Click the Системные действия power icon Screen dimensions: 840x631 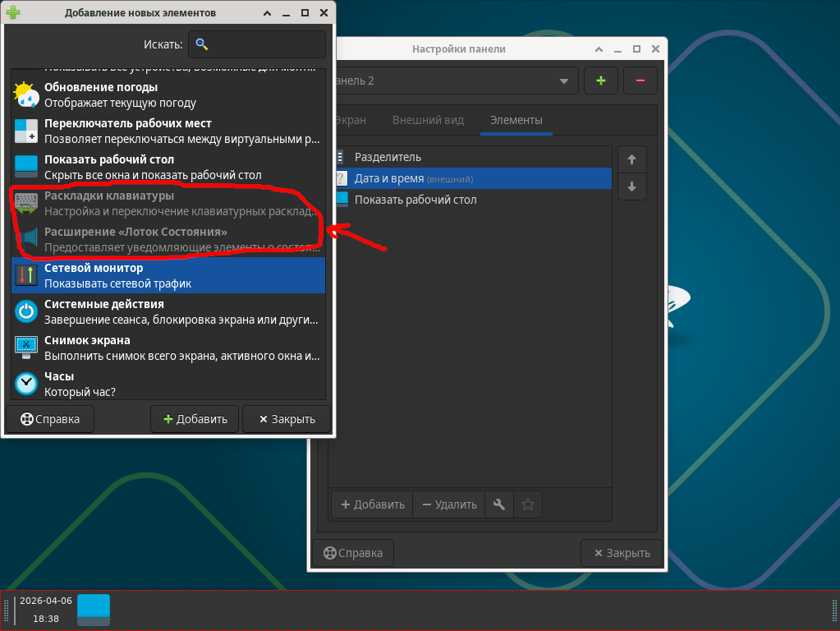tap(25, 311)
